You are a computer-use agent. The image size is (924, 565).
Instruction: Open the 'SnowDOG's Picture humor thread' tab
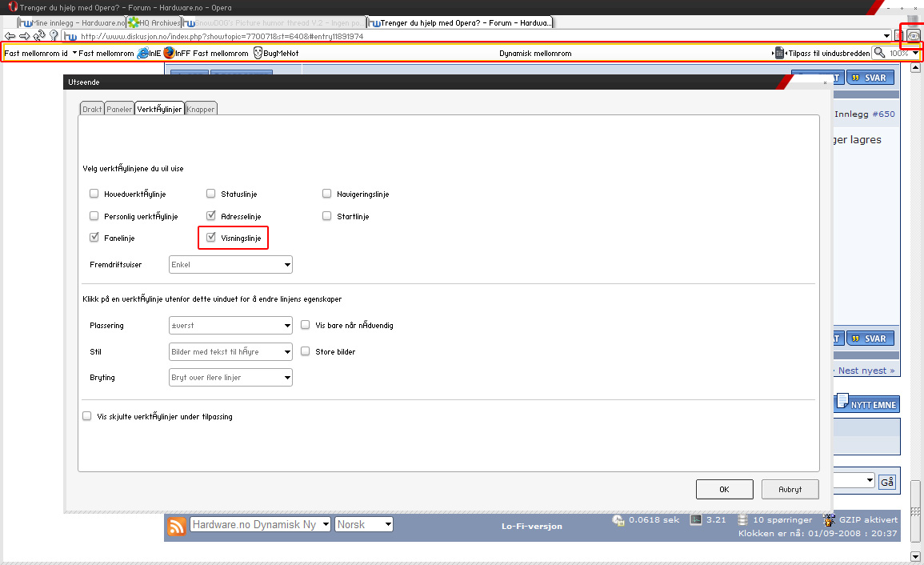point(274,22)
